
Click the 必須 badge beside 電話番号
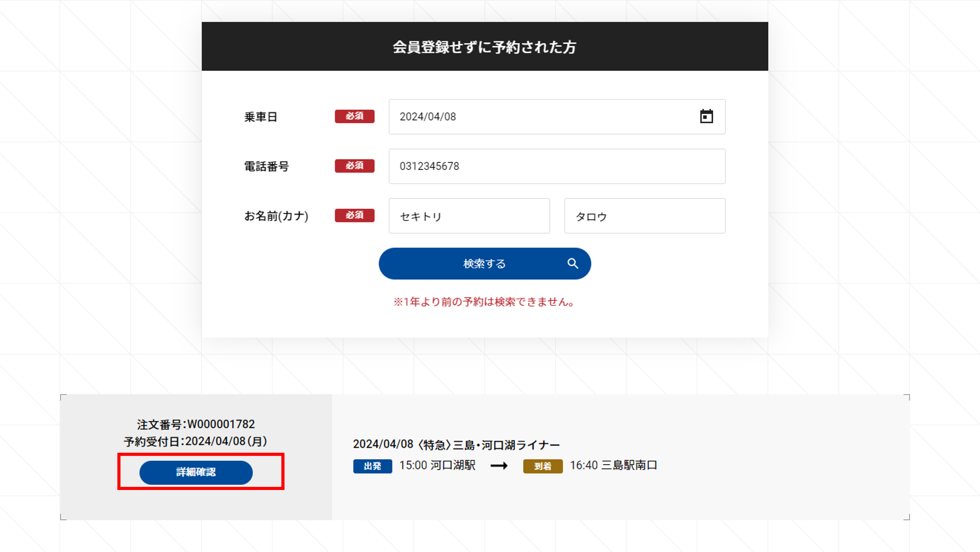354,166
